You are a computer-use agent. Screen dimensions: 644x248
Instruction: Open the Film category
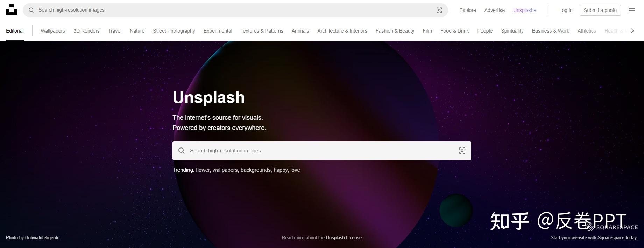pos(427,31)
